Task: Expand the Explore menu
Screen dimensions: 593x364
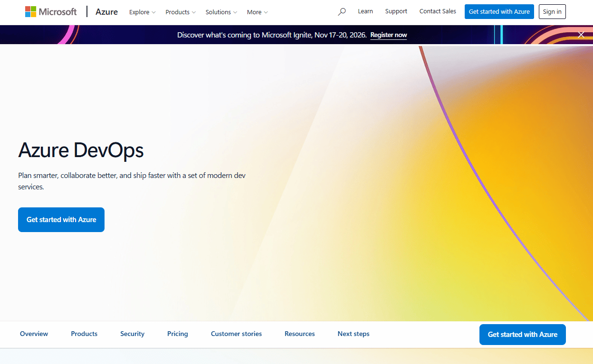Action: tap(142, 12)
